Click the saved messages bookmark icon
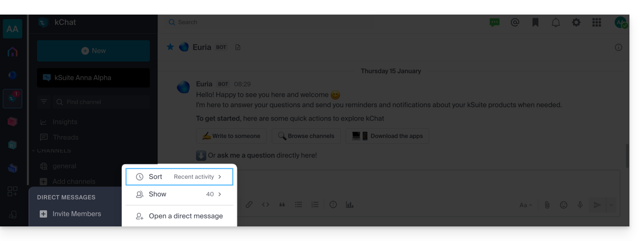The width and height of the screenshot is (644, 241). 536,22
